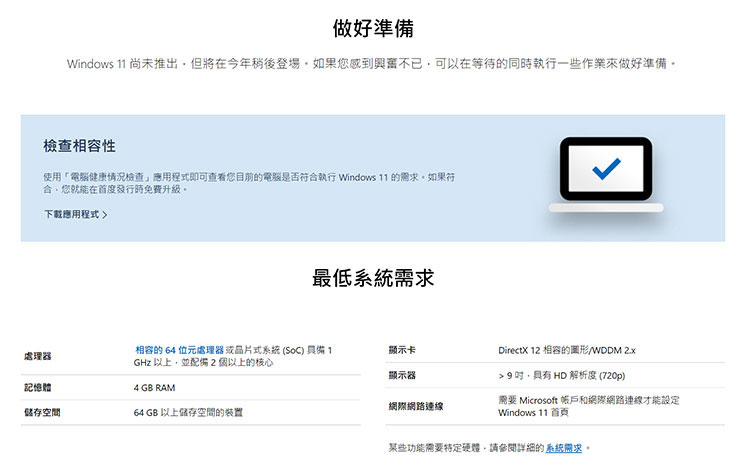The image size is (740, 473).
Task: Click the 4 GB RAM value
Action: coord(154,388)
